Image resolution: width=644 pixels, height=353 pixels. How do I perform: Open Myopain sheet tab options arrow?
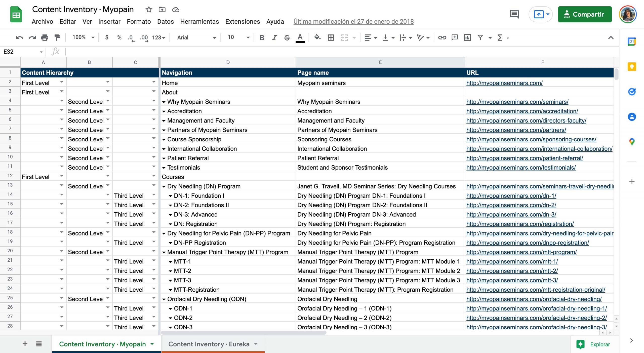point(152,344)
